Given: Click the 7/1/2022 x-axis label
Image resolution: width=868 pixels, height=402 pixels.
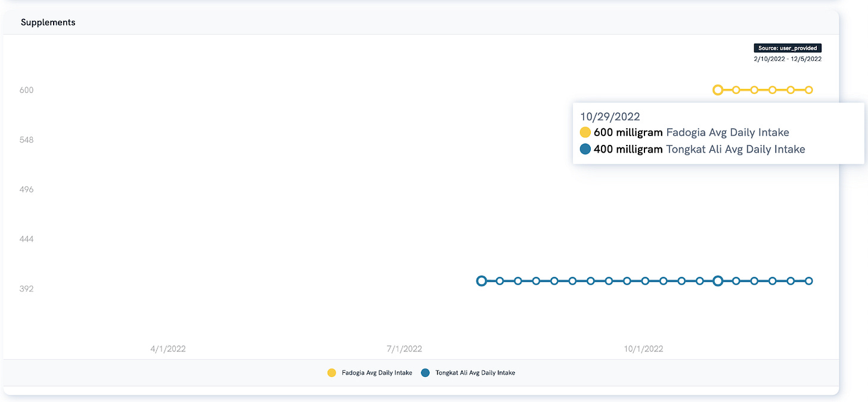Looking at the screenshot, I should click(x=404, y=349).
